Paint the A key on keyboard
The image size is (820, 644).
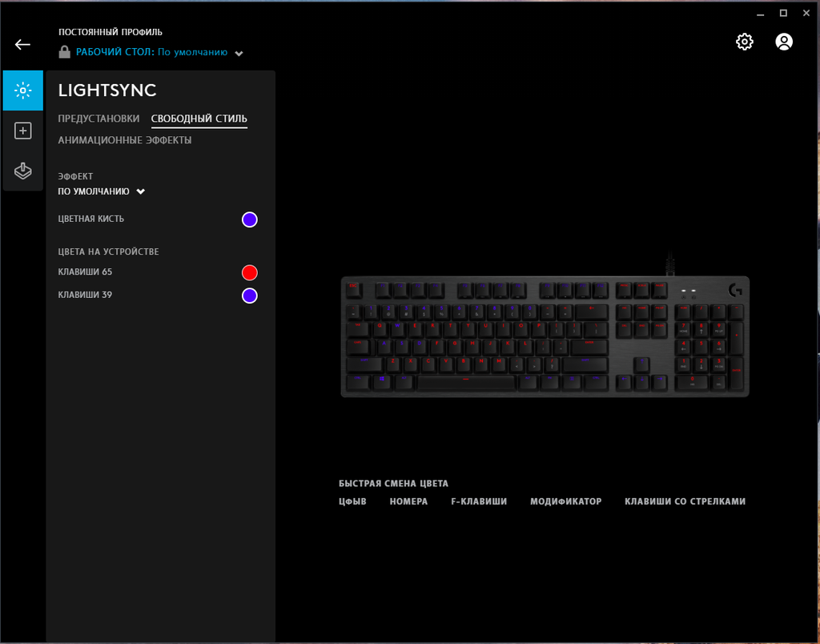(384, 348)
